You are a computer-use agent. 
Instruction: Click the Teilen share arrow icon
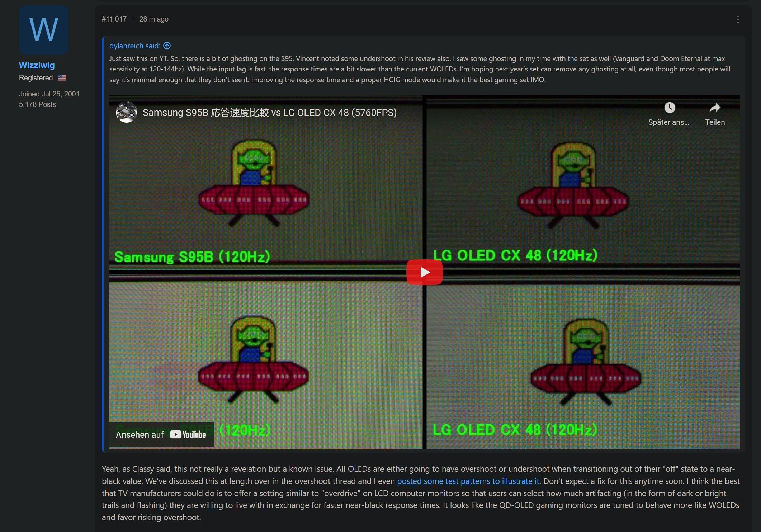click(715, 108)
